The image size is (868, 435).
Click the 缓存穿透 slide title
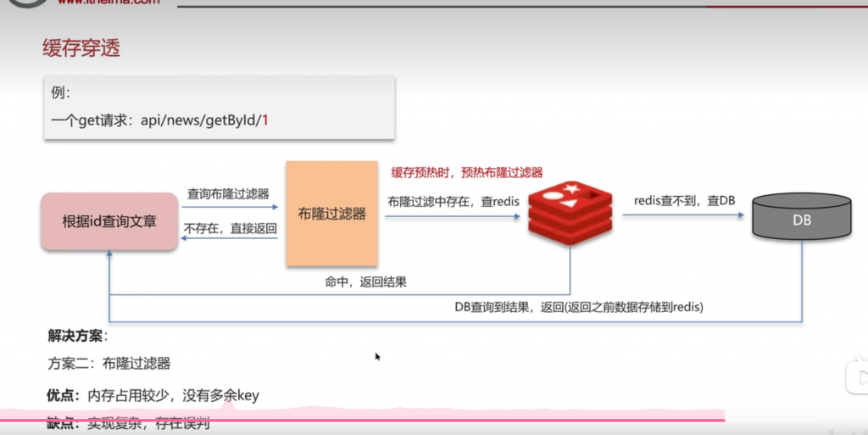(x=81, y=48)
